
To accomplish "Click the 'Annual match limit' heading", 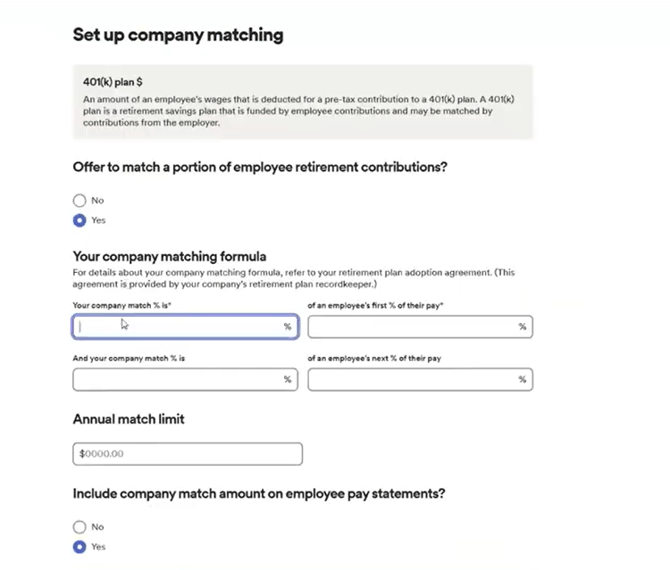I will pos(129,419).
